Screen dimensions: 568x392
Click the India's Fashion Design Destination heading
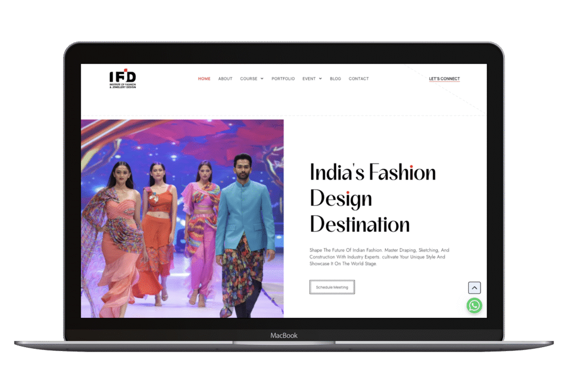tap(372, 198)
